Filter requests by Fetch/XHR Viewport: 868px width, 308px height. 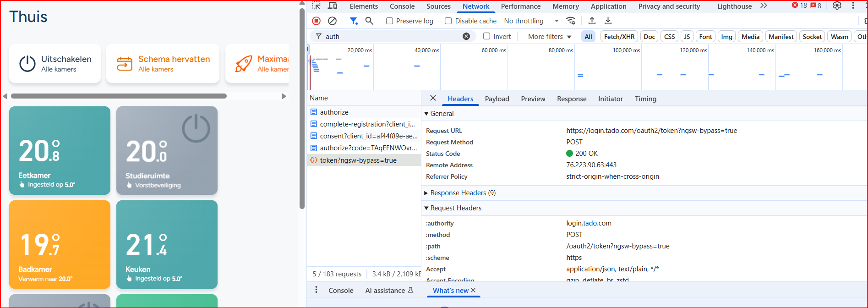[x=619, y=37]
